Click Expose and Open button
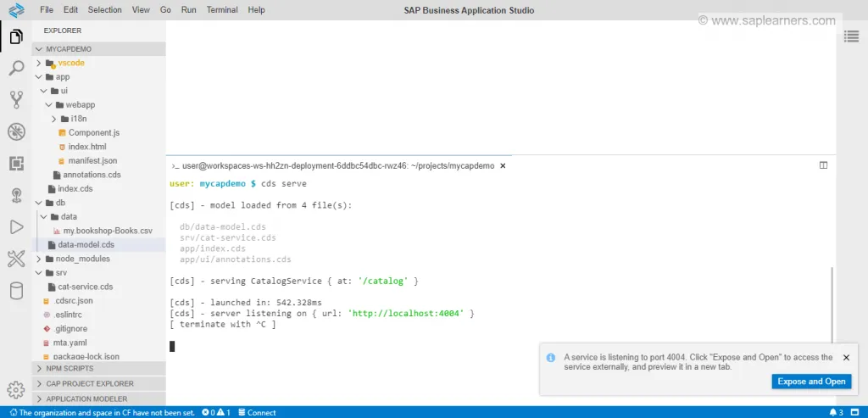The image size is (868, 418). [811, 382]
